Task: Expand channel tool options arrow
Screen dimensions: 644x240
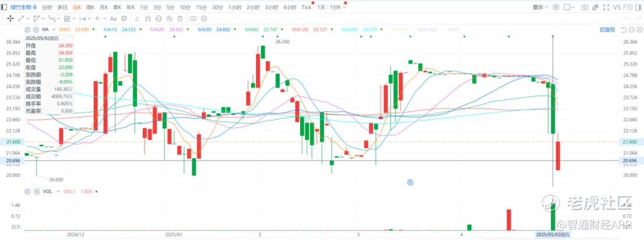Action: [x=43, y=19]
